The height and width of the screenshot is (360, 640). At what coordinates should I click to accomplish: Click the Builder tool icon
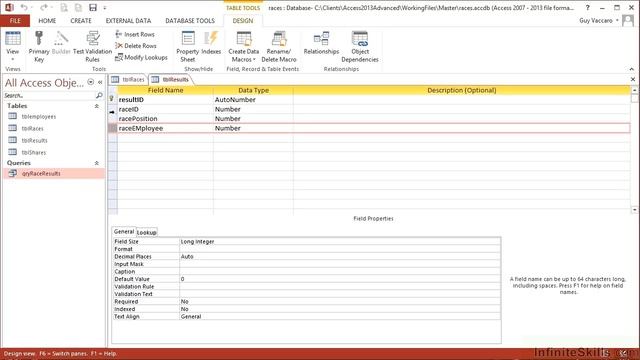click(x=61, y=43)
